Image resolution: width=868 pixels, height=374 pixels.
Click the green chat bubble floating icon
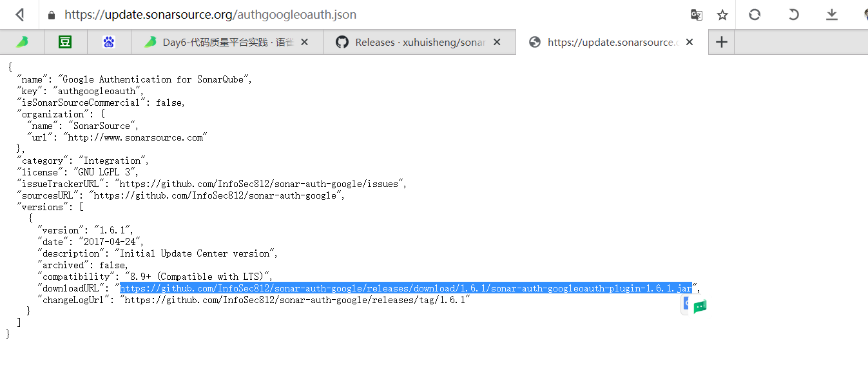point(700,307)
